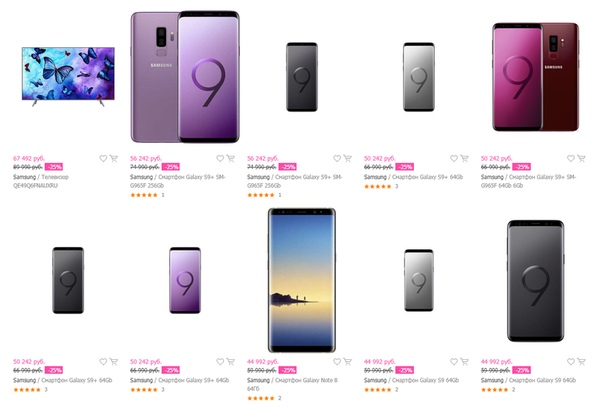The image size is (604, 407).
Task: Add the Samsung QE49Q6FNAUXRU TV to cart
Action: click(x=114, y=158)
